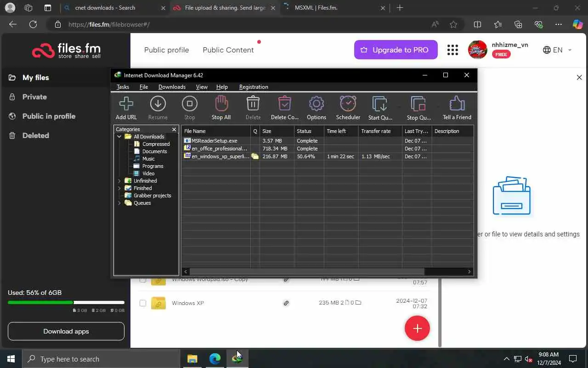The height and width of the screenshot is (368, 588).
Task: Open the nhhizme_vn profile avatar
Action: (477, 50)
